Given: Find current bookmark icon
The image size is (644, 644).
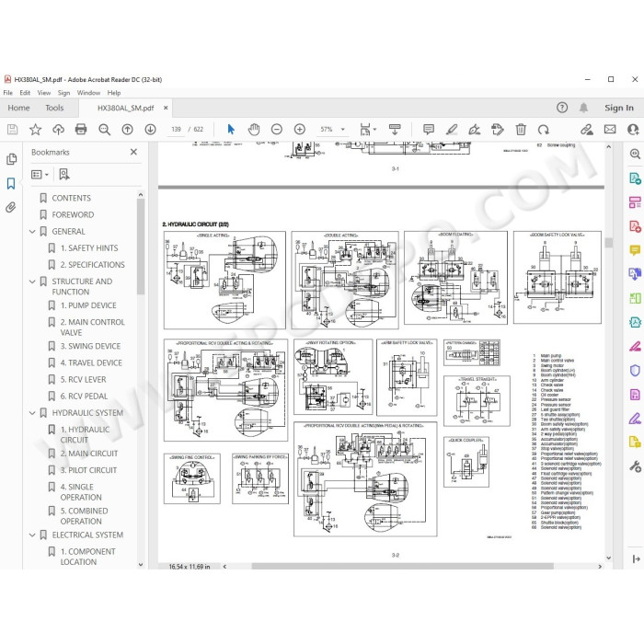Looking at the screenshot, I should click(x=64, y=174).
